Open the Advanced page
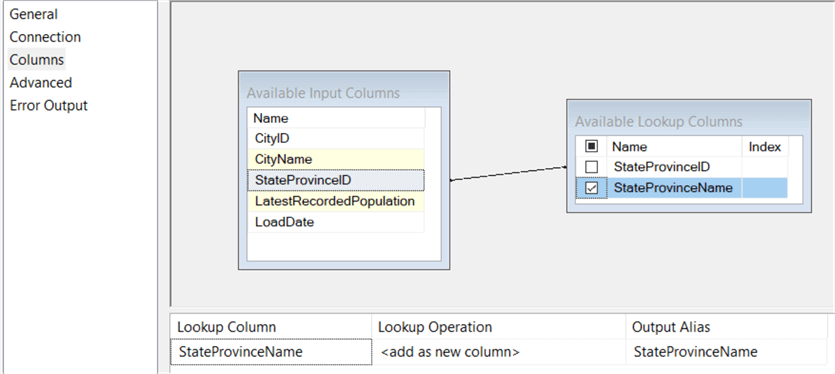The width and height of the screenshot is (835, 374). [40, 83]
